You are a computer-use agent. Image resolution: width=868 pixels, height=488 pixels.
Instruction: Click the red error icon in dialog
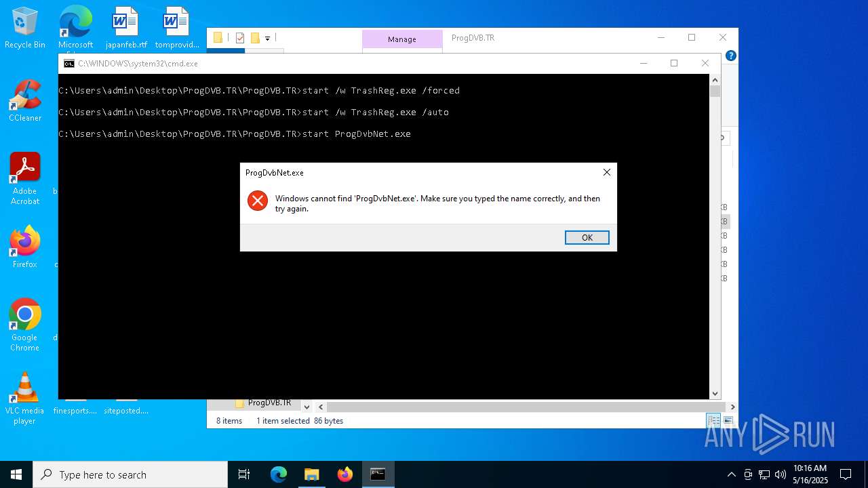tap(258, 201)
